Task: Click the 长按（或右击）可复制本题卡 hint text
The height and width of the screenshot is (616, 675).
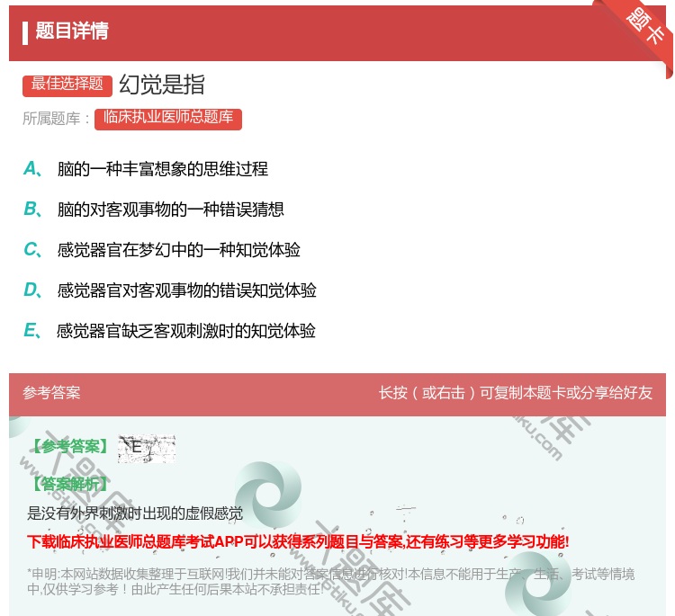Action: 516,393
